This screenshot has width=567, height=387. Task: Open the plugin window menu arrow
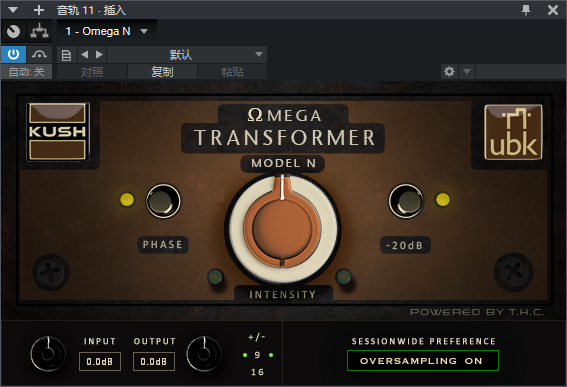(13, 10)
